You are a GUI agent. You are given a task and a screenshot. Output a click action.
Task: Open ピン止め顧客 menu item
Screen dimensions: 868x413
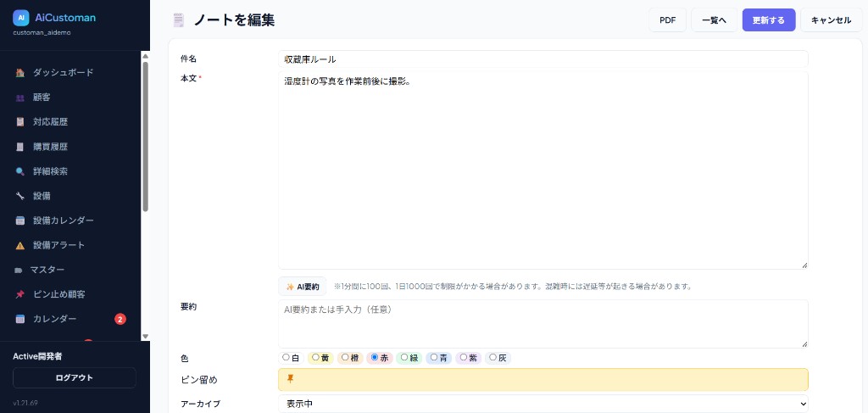tap(58, 294)
